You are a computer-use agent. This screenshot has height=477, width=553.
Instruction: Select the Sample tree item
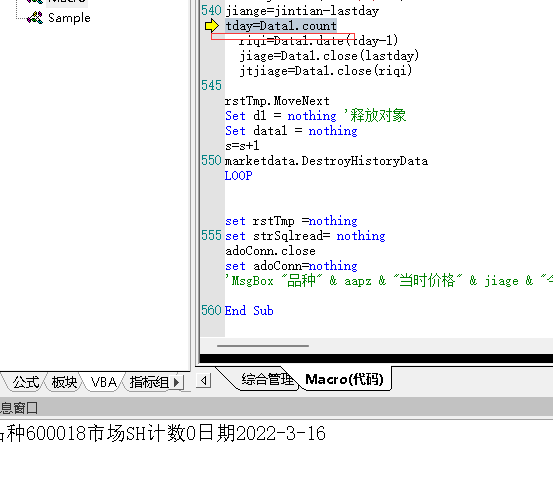69,18
